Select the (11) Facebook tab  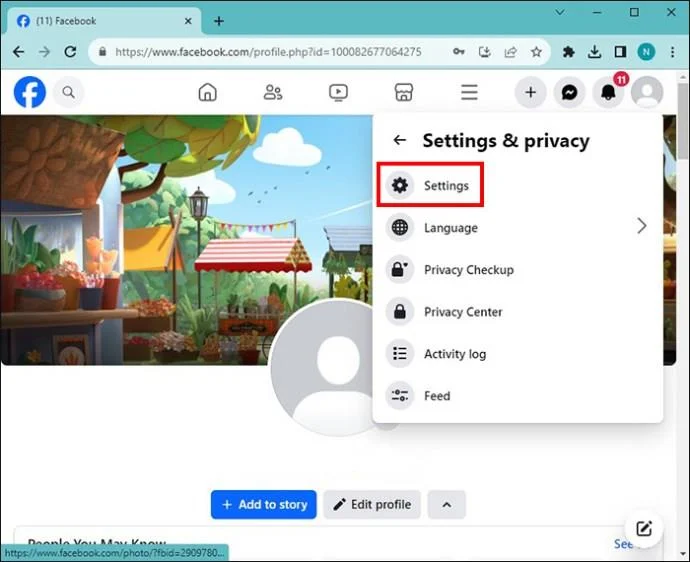coord(104,21)
